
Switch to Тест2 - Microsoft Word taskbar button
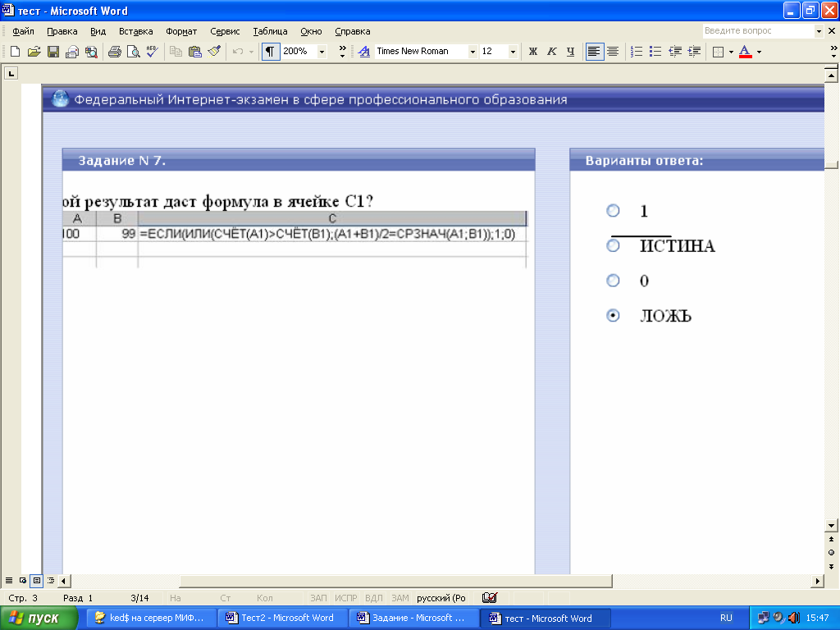tap(283, 618)
